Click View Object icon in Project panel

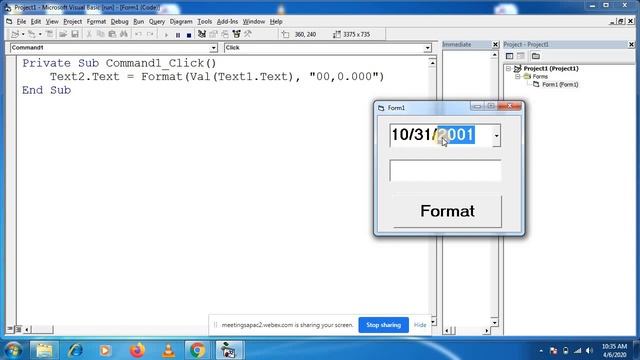[521, 56]
